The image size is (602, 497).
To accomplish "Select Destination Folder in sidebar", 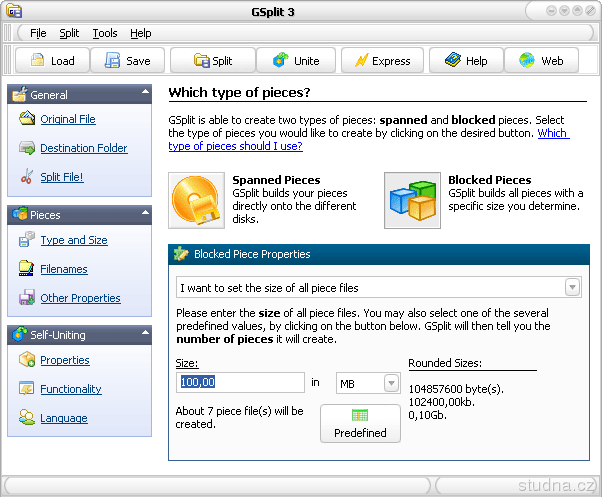I will [x=83, y=149].
